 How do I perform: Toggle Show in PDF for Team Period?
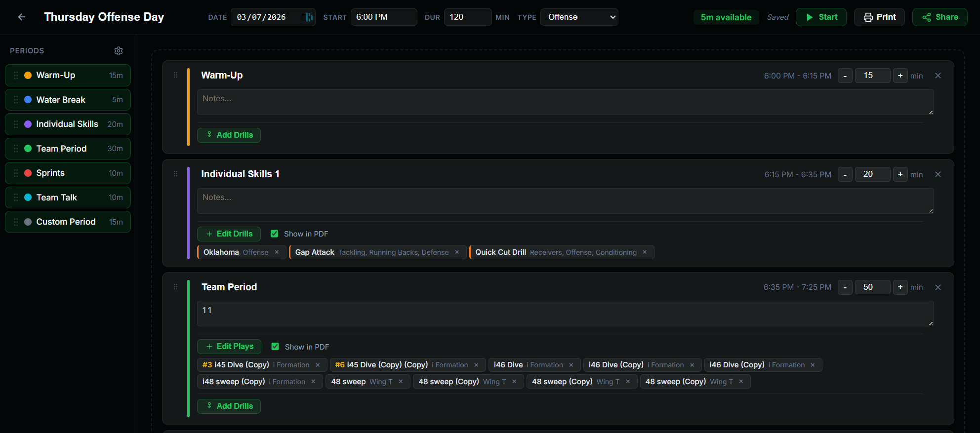click(275, 347)
